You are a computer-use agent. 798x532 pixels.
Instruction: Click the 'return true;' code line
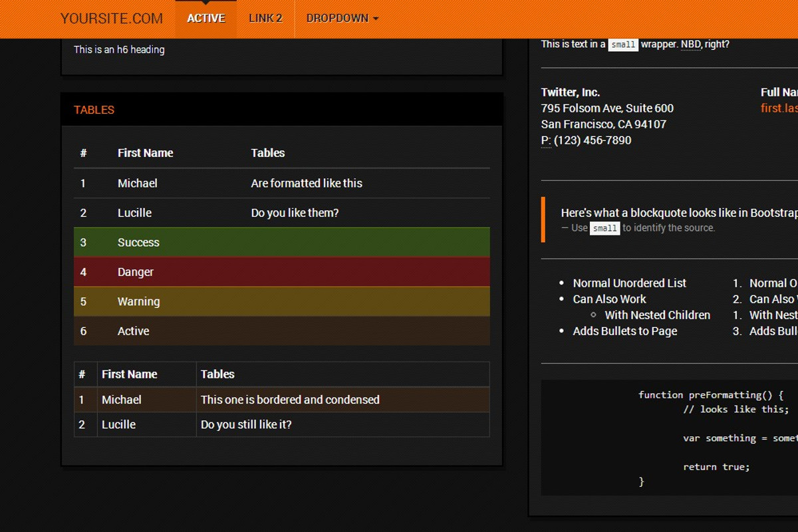[x=716, y=467]
